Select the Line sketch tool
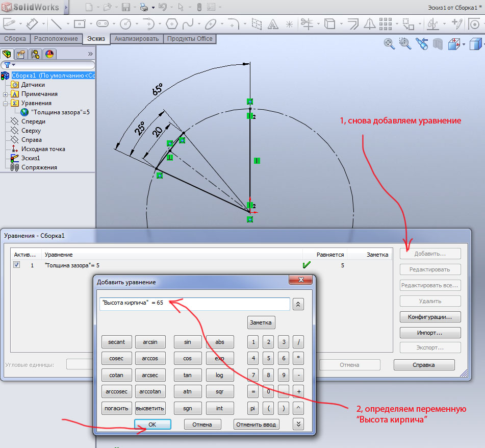The height and width of the screenshot is (448, 485). (56, 24)
